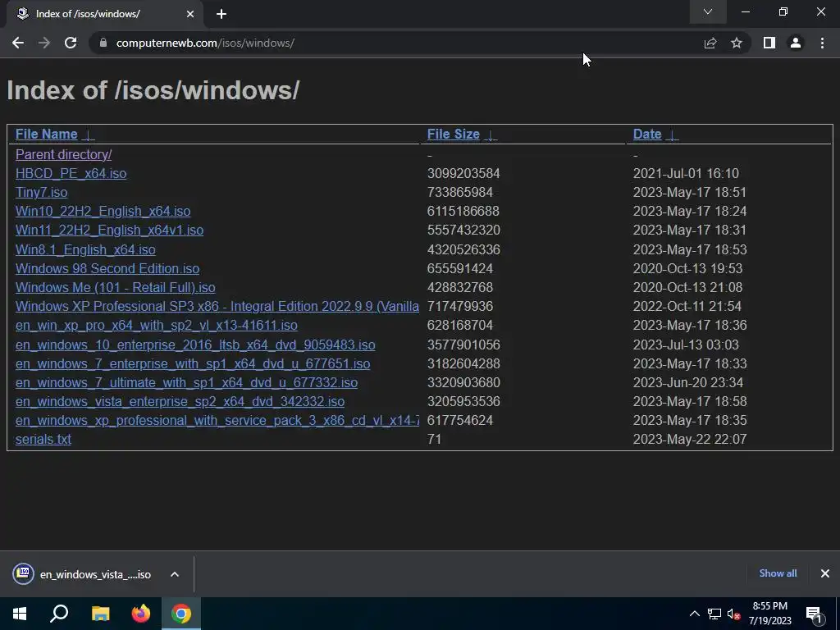
Task: Open the notification center icon
Action: (814, 614)
